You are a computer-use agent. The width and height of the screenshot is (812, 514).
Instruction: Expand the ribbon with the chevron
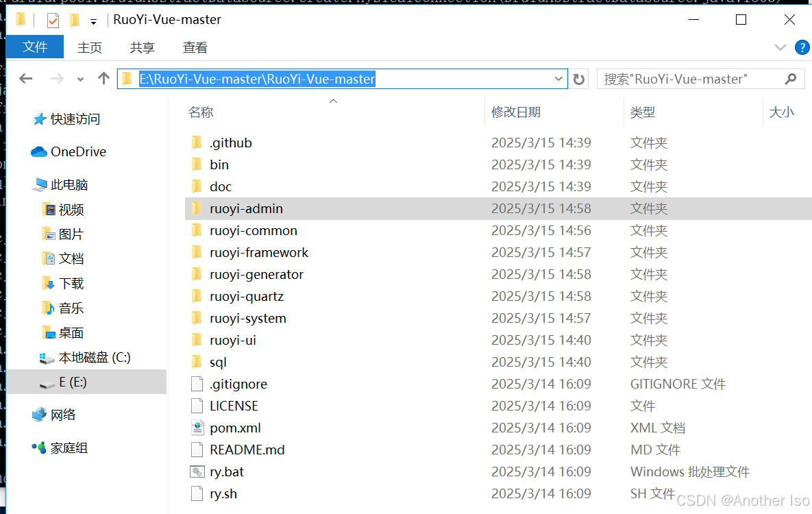click(x=780, y=48)
